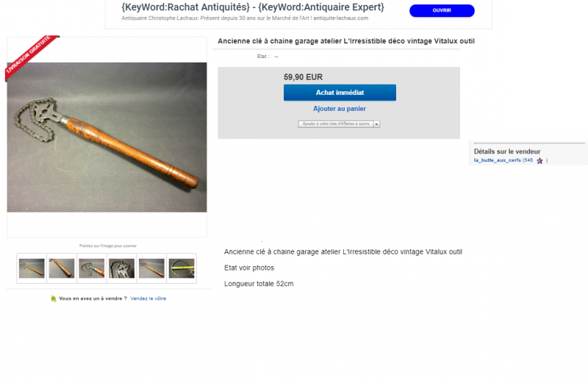Select the fifth thumbnail of full wrench
This screenshot has width=588, height=380.
point(151,268)
